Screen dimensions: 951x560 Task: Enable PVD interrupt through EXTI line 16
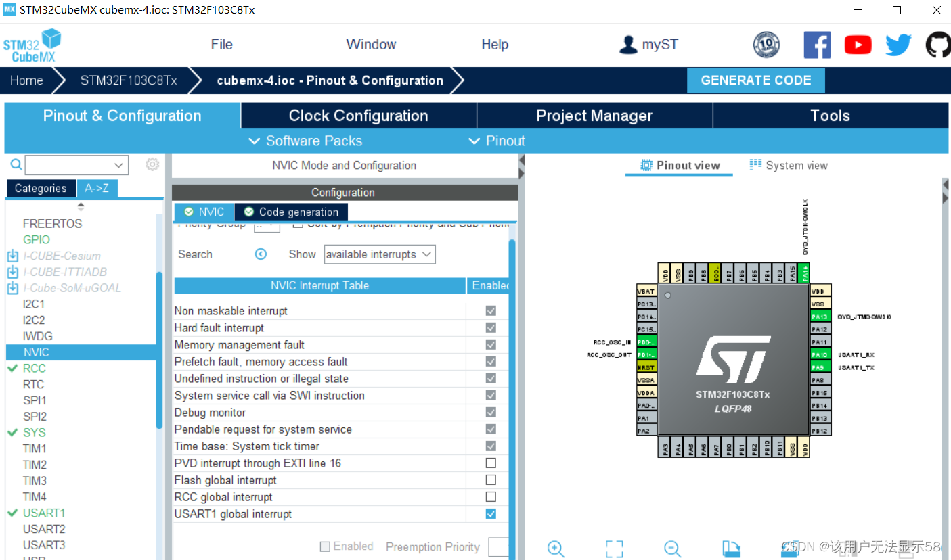click(x=491, y=463)
